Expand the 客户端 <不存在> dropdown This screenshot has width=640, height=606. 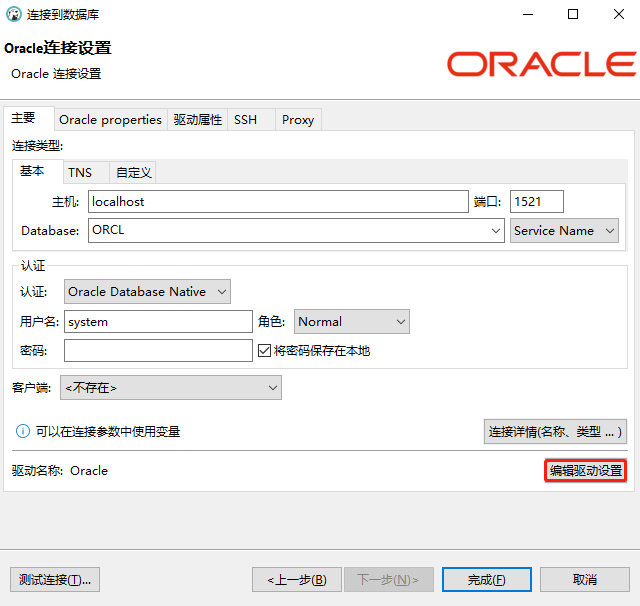pyautogui.click(x=171, y=387)
